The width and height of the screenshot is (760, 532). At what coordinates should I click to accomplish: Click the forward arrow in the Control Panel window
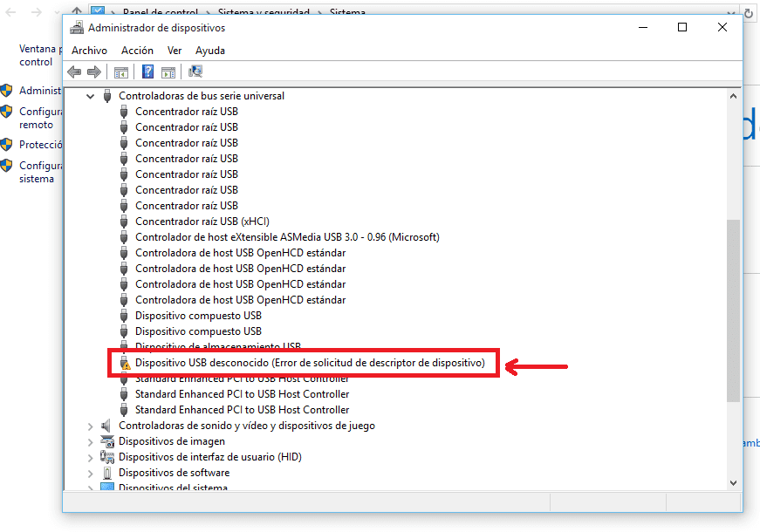(37, 12)
